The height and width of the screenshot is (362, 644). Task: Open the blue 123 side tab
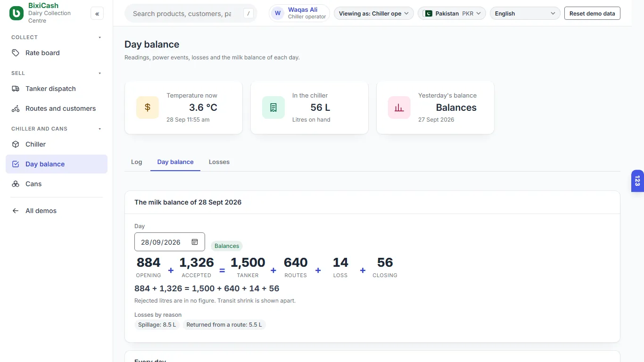637,181
